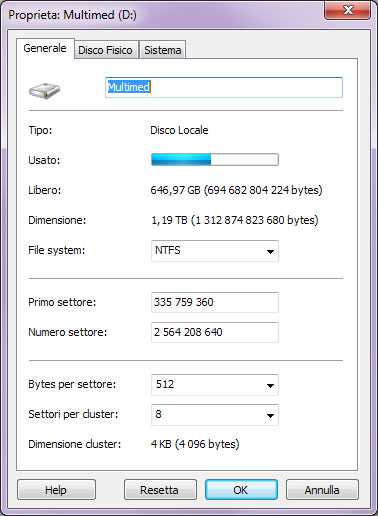This screenshot has width=378, height=516.
Task: Click the 'Primo settore:' label
Action: (x=62, y=302)
